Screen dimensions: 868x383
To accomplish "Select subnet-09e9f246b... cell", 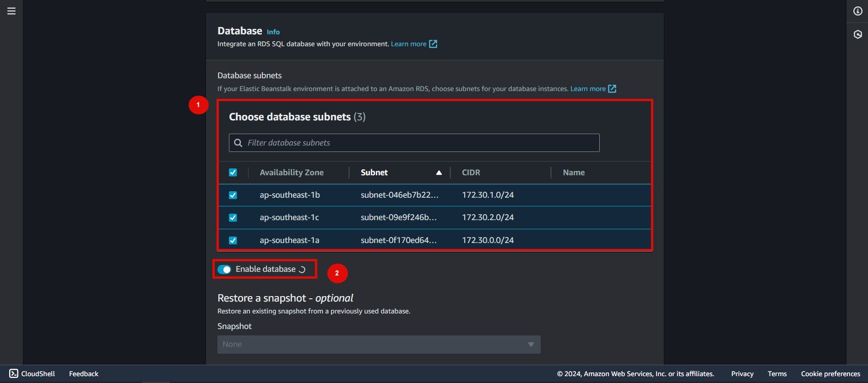I will pos(399,217).
